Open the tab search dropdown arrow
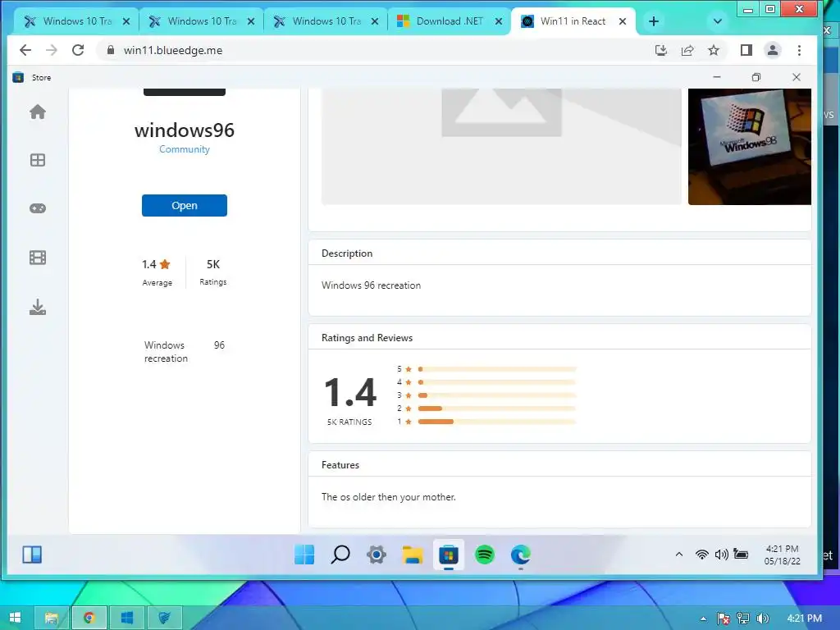Screen dimensions: 840x630 [x=718, y=21]
